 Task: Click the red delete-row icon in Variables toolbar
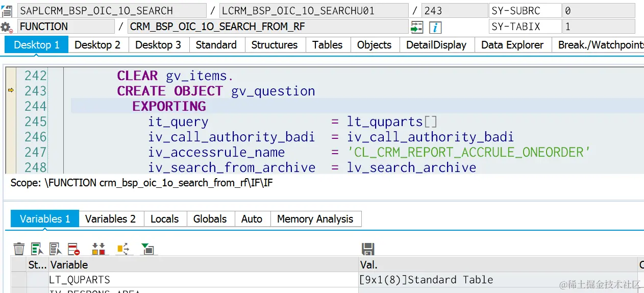[74, 249]
